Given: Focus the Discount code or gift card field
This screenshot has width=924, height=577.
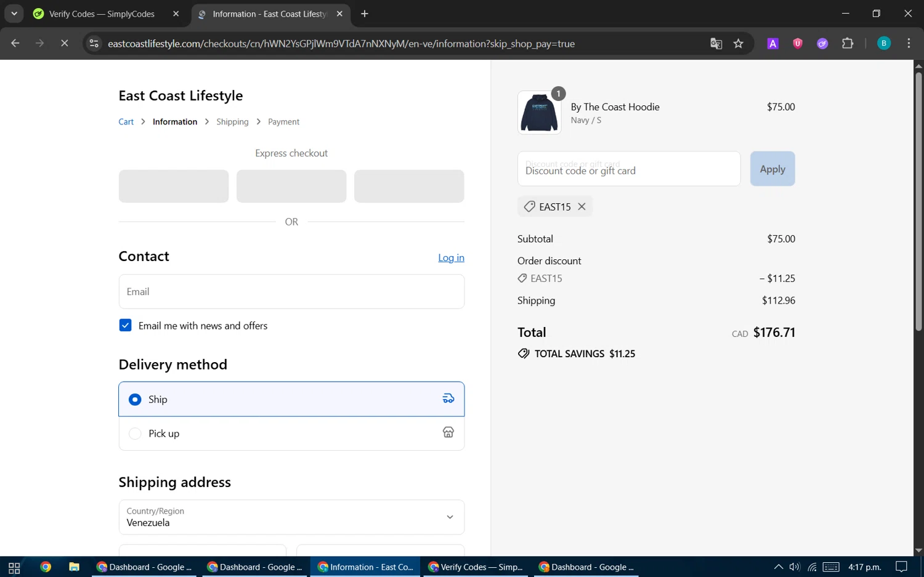Looking at the screenshot, I should [x=629, y=169].
